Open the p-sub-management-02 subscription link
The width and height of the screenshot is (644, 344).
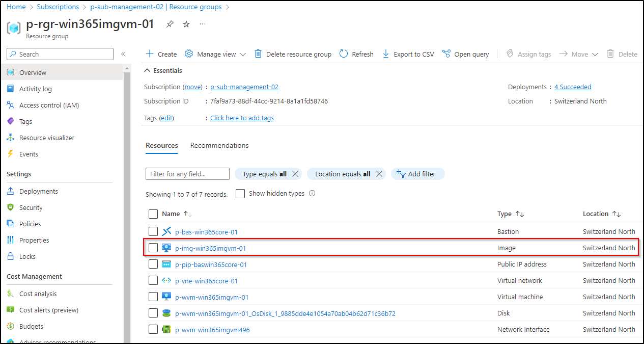tap(244, 87)
